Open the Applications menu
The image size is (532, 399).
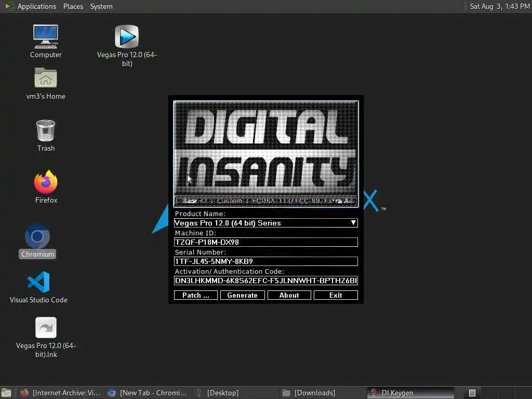click(37, 6)
